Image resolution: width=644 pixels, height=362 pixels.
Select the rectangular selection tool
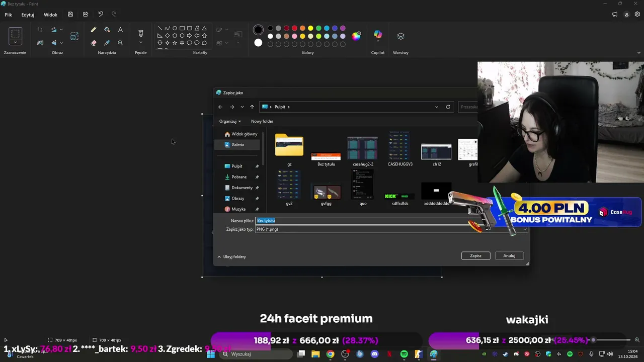(x=16, y=34)
